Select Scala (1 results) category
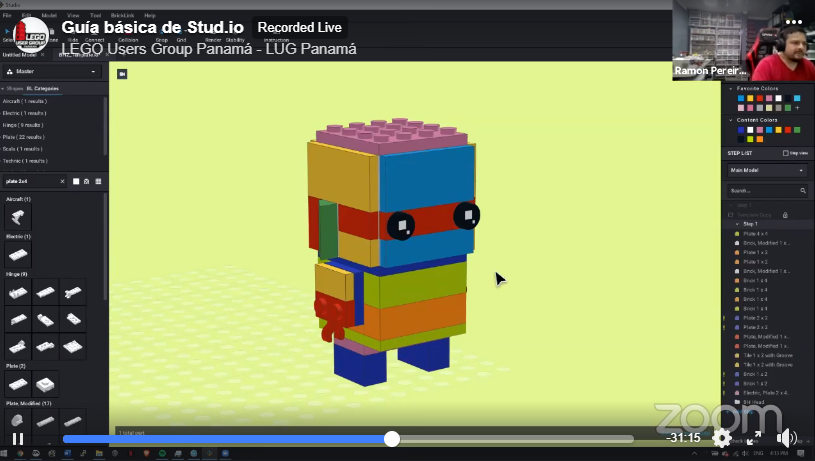This screenshot has height=461, width=815. (22, 149)
